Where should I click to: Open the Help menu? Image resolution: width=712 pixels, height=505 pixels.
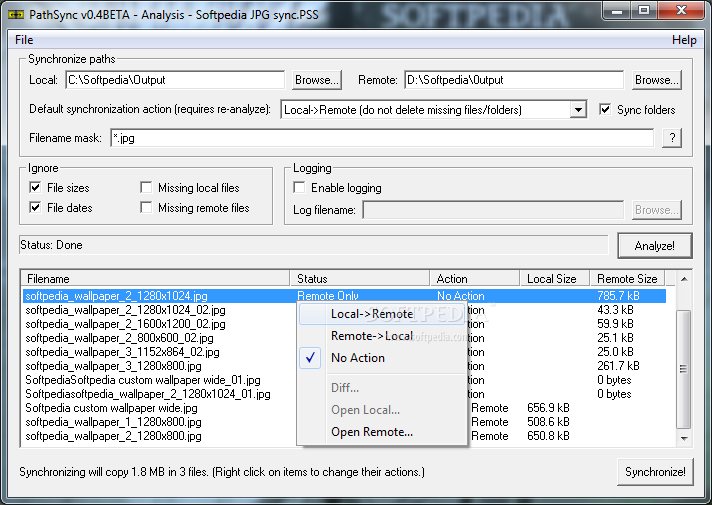click(x=684, y=40)
